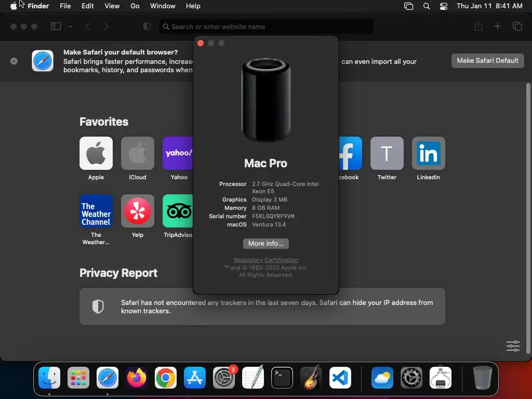
Task: Open Weather app from the Dock
Action: [382, 378]
